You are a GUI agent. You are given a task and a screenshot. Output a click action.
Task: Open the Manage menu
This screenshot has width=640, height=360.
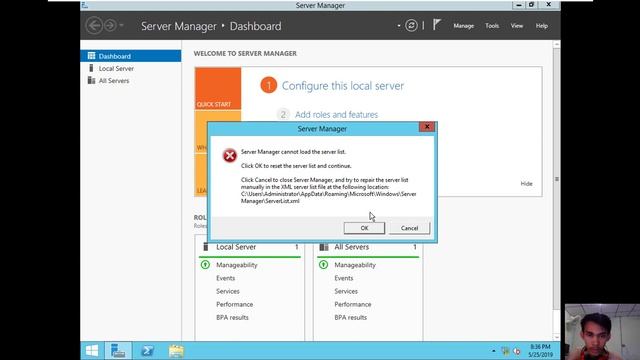pos(464,26)
